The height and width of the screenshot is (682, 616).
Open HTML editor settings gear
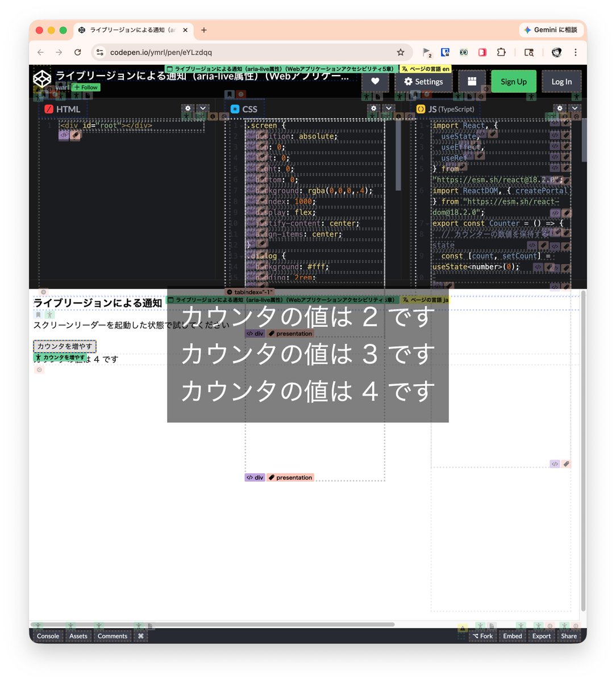pyautogui.click(x=188, y=108)
